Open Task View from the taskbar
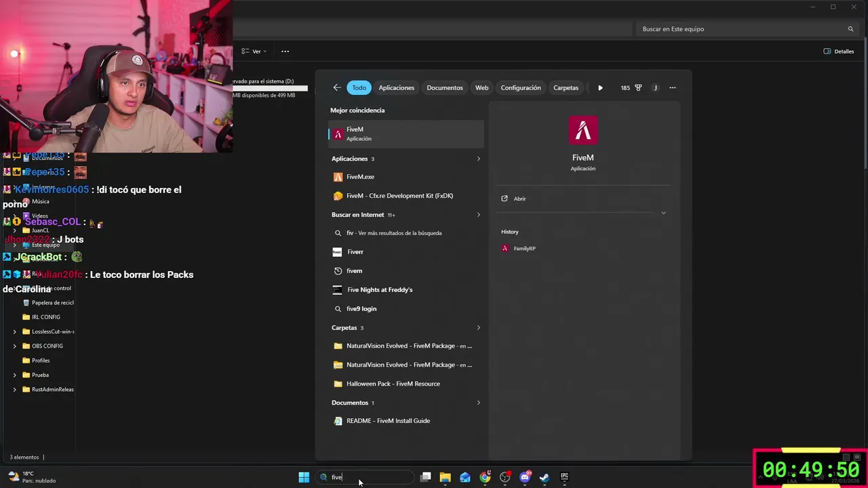 (425, 477)
